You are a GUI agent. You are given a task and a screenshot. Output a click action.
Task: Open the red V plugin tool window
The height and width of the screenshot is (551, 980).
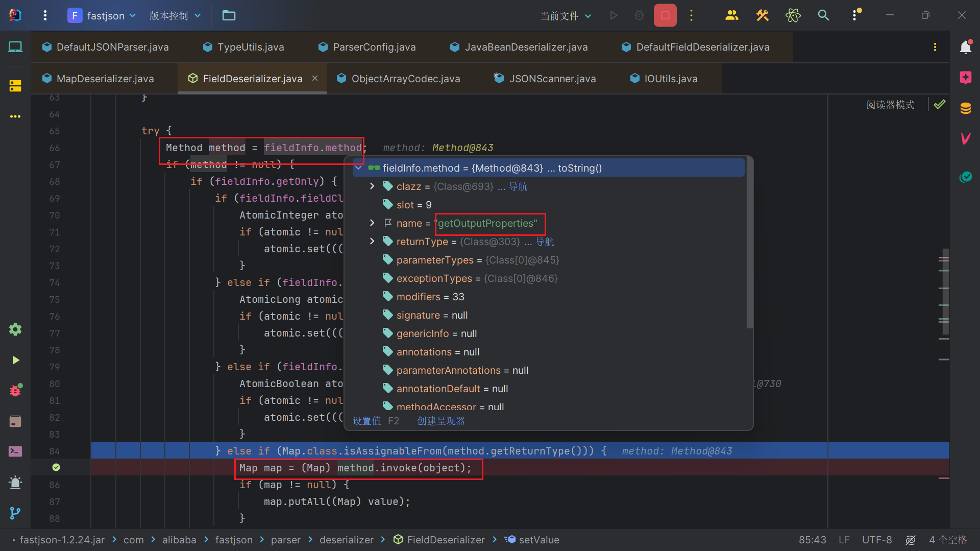(x=966, y=138)
